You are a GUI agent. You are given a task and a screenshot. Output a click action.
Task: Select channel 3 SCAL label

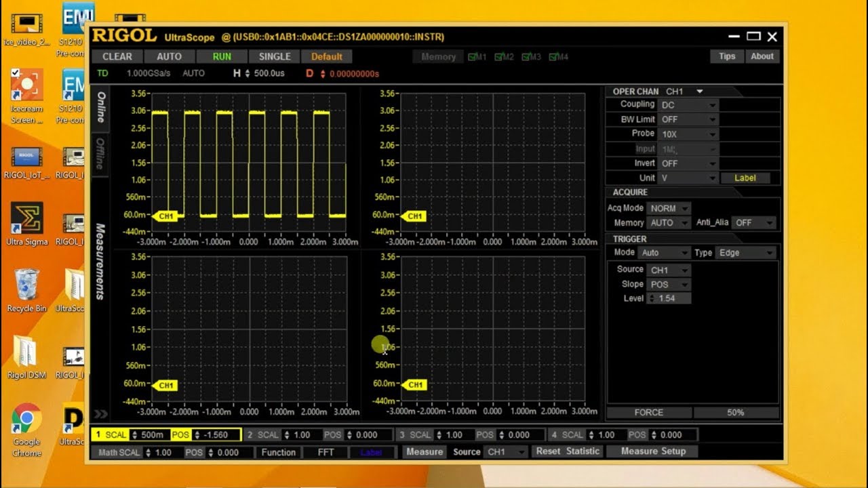pyautogui.click(x=420, y=435)
